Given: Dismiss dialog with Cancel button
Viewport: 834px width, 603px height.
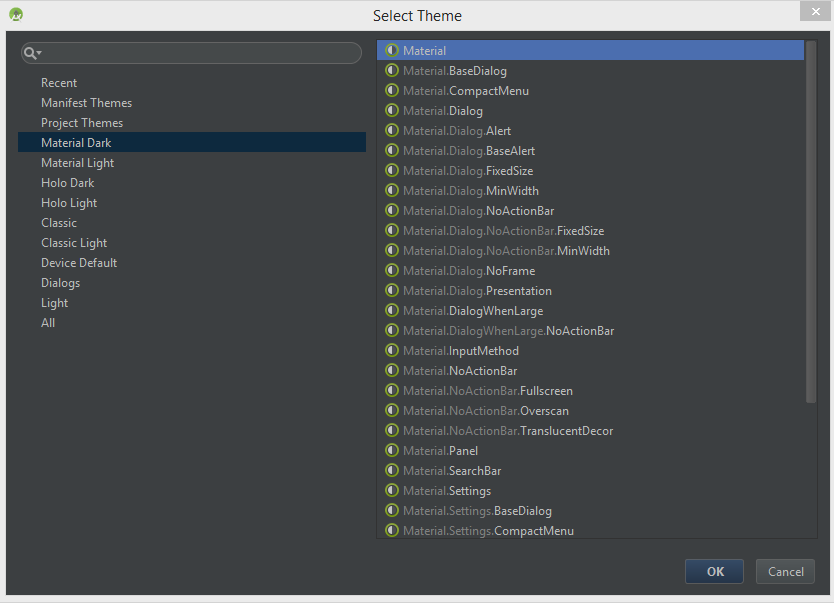Looking at the screenshot, I should coord(785,571).
